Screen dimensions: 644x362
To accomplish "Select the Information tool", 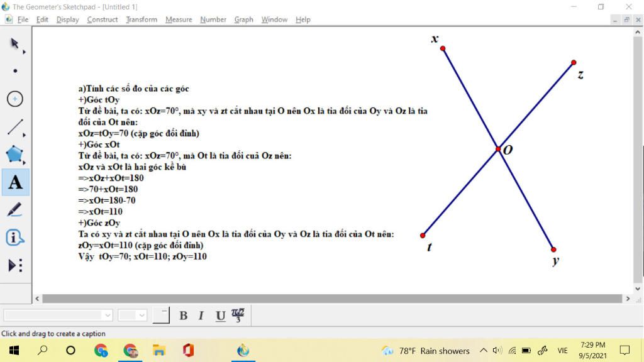I will click(15, 238).
